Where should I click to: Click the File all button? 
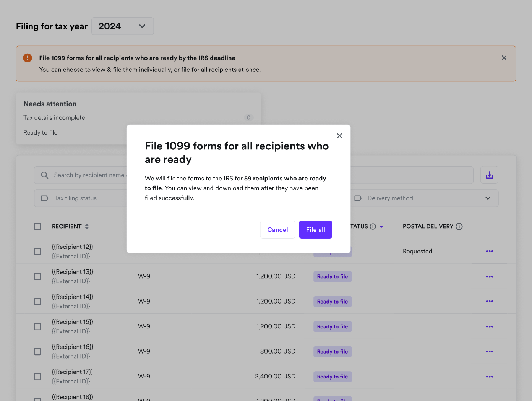point(315,229)
